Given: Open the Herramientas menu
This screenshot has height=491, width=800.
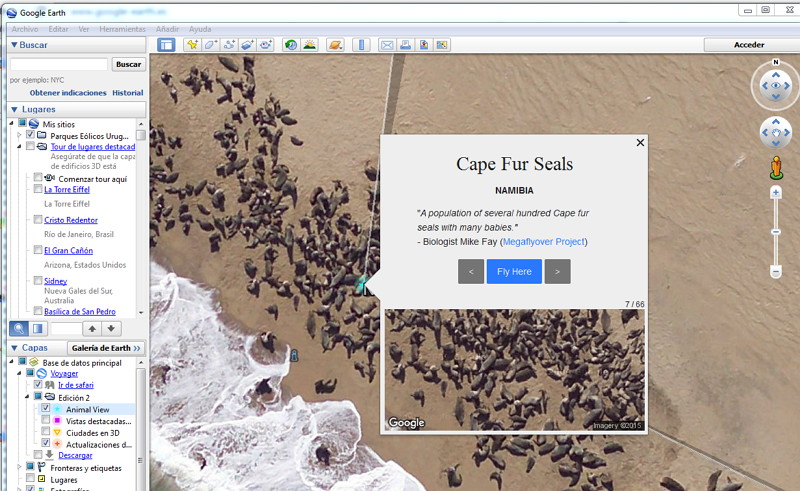Looking at the screenshot, I should click(122, 29).
